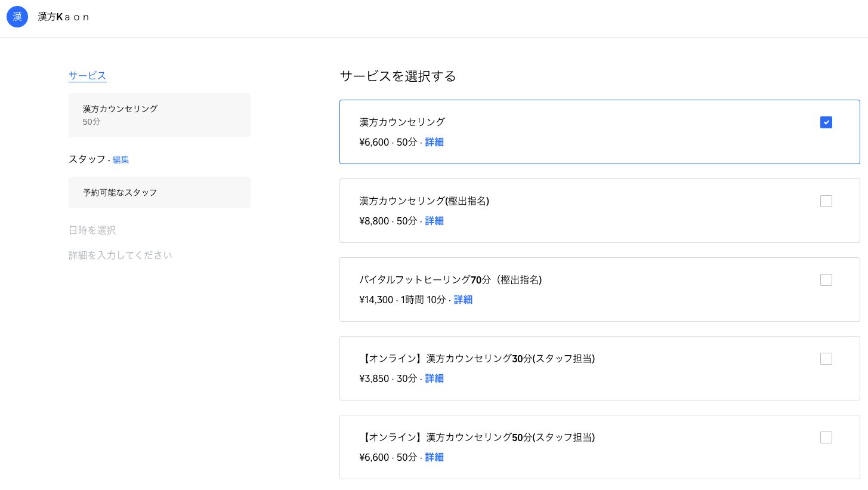Screen dimensions: 868x490
Task: View 詳細 of 漢方カウンセリング(樫出指名)
Action: click(x=434, y=221)
